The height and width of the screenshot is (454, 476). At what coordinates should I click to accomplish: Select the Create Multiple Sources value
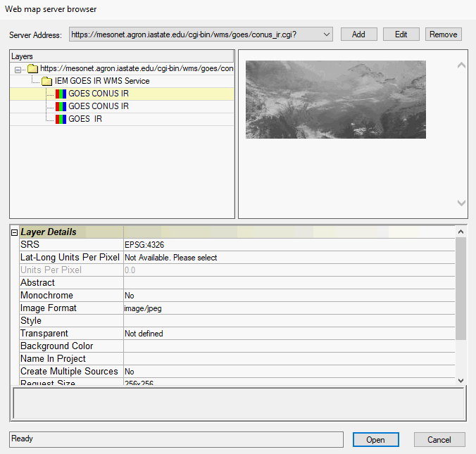click(x=289, y=372)
